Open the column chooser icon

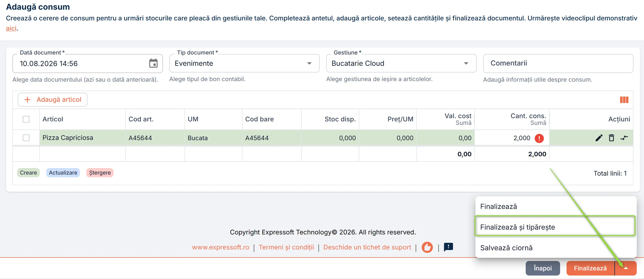click(624, 100)
